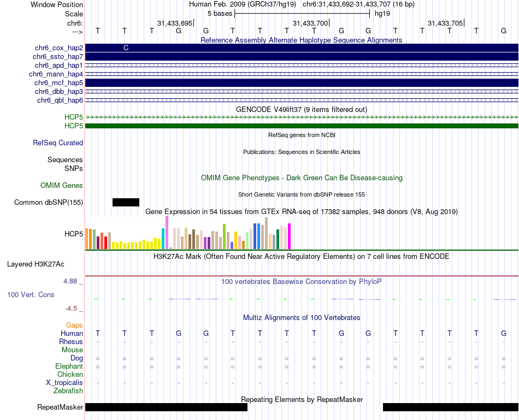519x420 pixels.
Task: Click the Window Position label
Action: [57, 4]
